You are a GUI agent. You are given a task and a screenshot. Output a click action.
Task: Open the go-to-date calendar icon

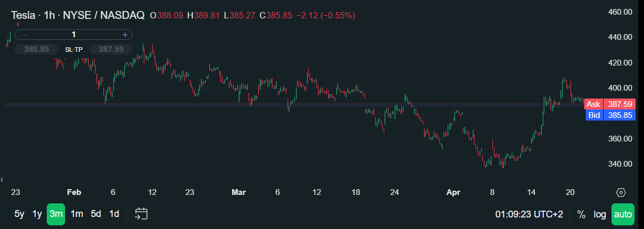coord(141,214)
